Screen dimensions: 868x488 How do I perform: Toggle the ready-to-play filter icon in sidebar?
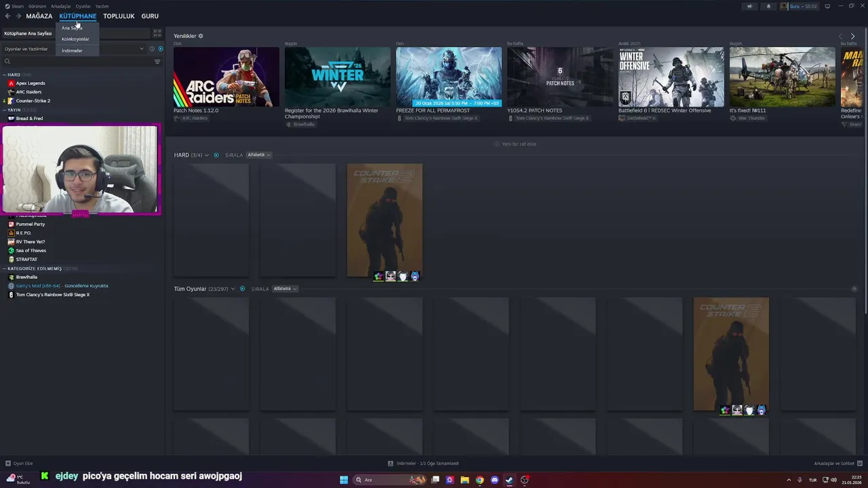pyautogui.click(x=161, y=49)
